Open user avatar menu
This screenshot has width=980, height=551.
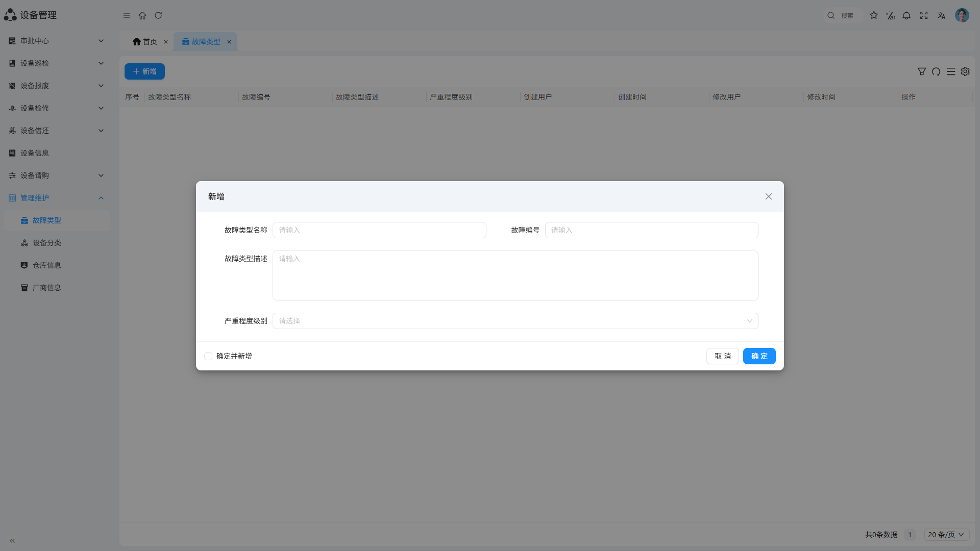[x=962, y=15]
